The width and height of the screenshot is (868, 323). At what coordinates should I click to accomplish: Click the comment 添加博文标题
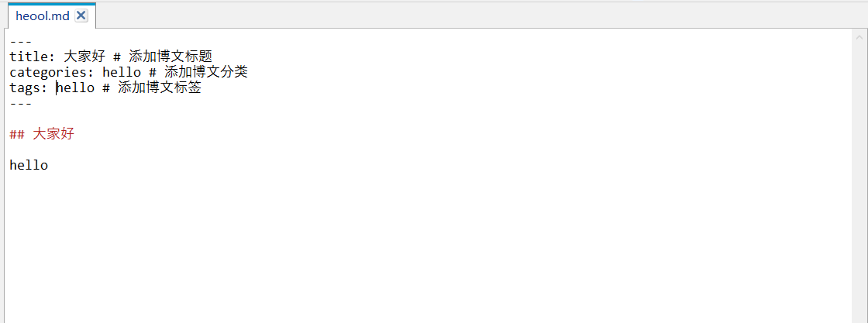pos(171,57)
